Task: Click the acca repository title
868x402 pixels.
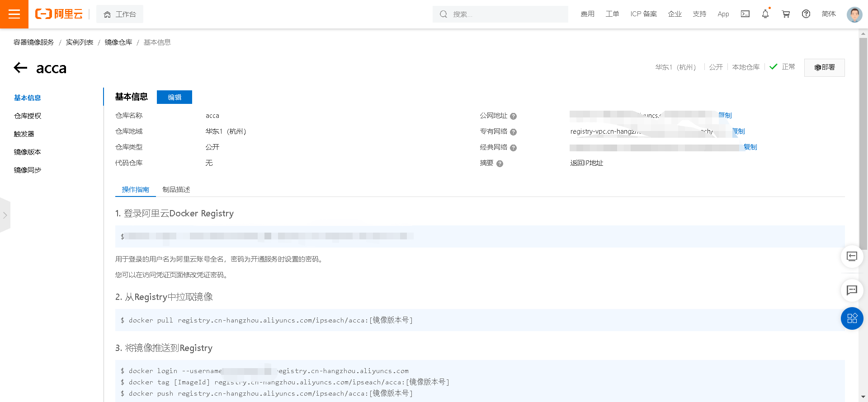Action: click(x=51, y=68)
